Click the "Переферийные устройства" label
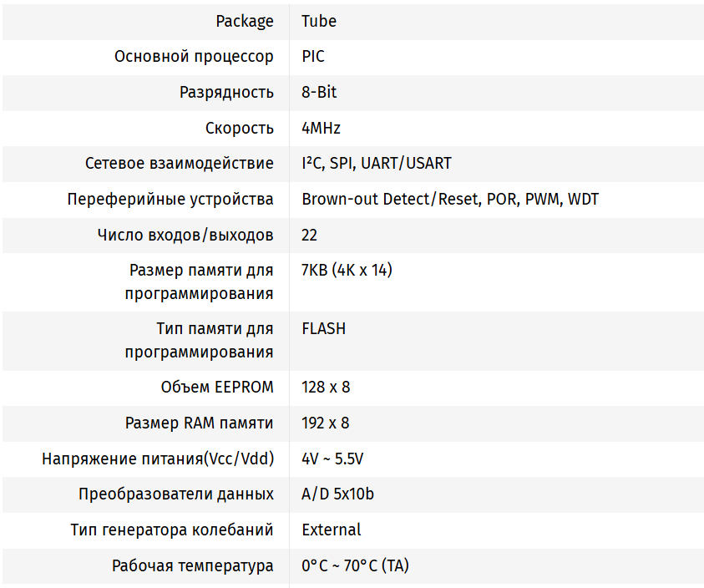 pos(170,200)
